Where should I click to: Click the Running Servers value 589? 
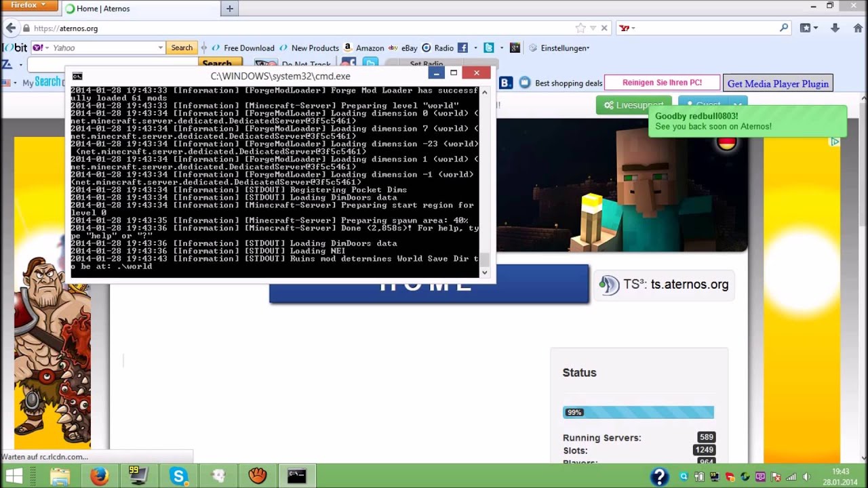(706, 437)
